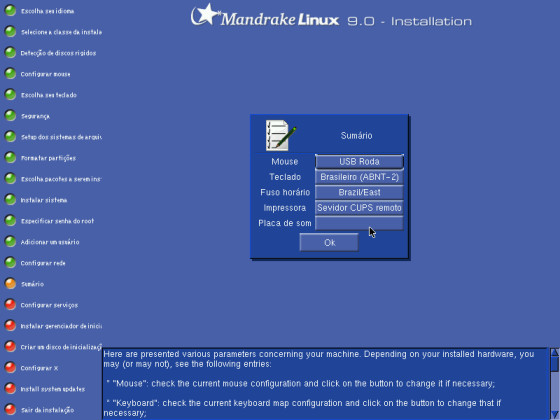Select Configurar mouse step label
Image resolution: width=560 pixels, height=420 pixels.
45,74
